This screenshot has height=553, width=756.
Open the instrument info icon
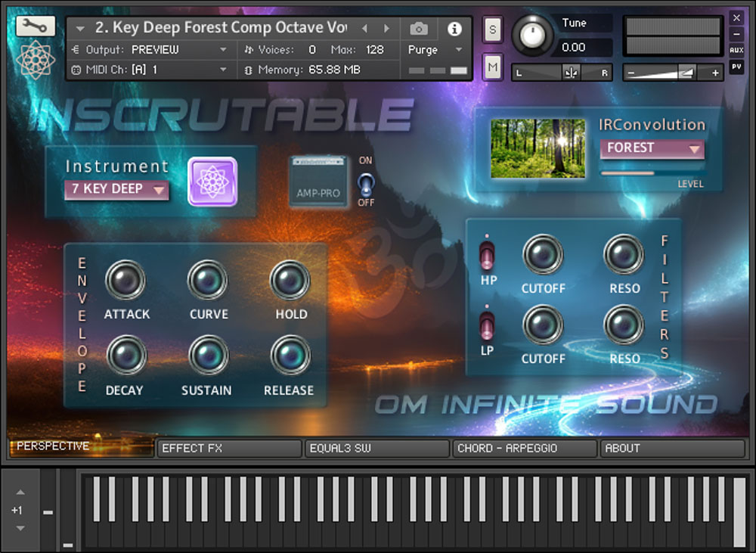coord(454,29)
